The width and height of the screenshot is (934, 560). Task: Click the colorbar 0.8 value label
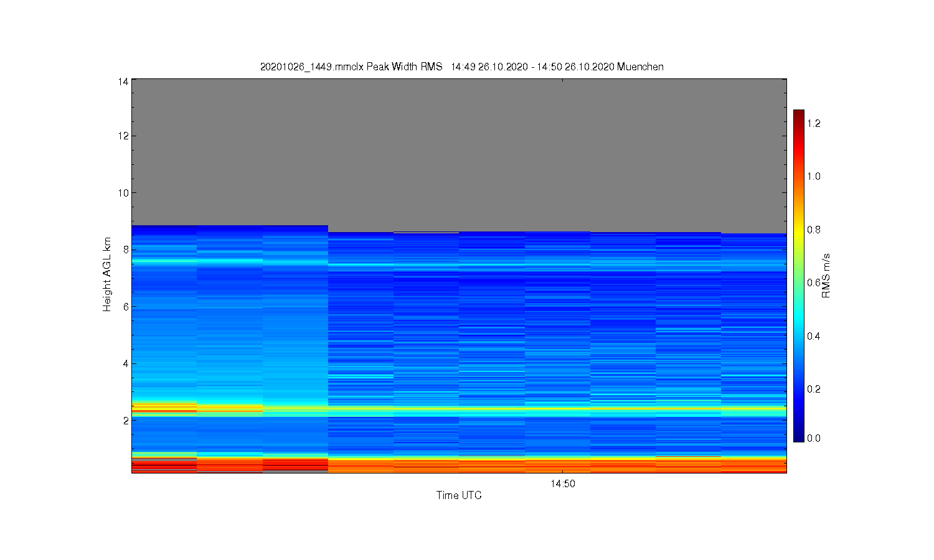[814, 230]
